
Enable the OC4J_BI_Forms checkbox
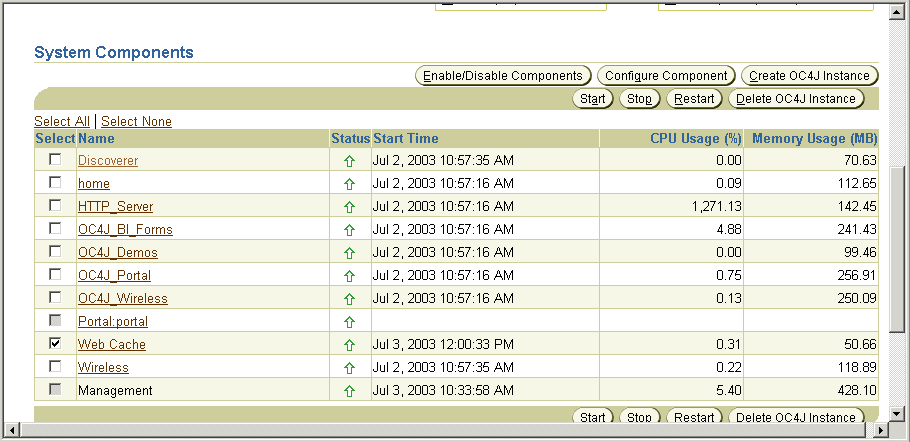(55, 228)
